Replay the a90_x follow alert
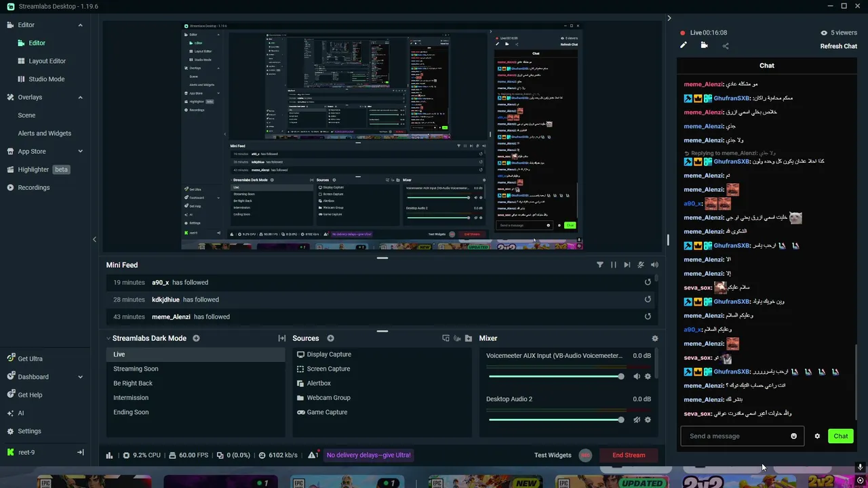Image resolution: width=868 pixels, height=488 pixels. [648, 282]
